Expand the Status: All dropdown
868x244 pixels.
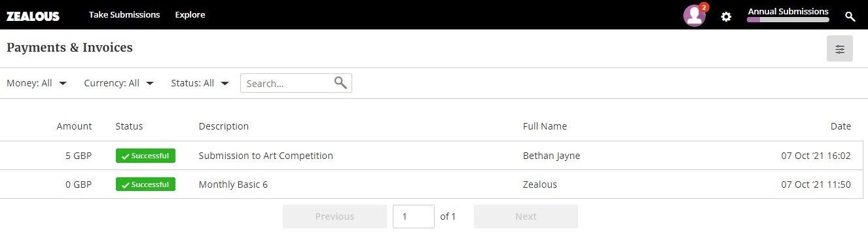pos(200,83)
